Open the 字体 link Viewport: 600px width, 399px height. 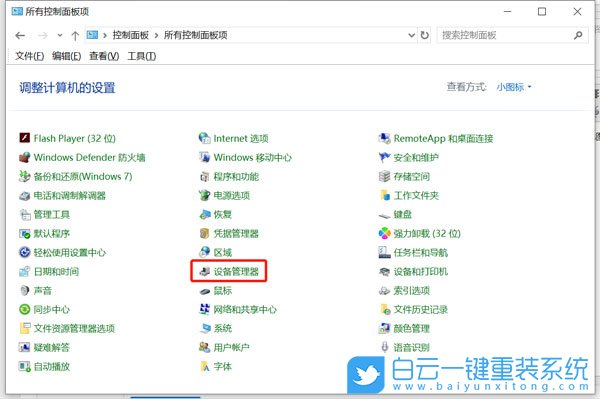coord(223,366)
